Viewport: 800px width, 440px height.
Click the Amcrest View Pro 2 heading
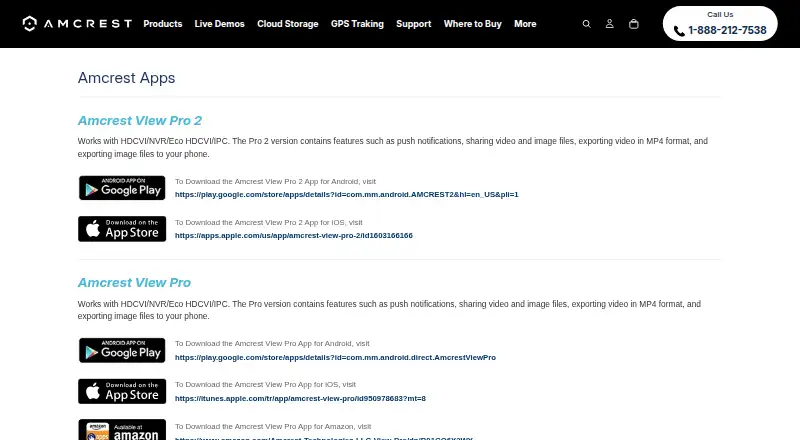[140, 120]
